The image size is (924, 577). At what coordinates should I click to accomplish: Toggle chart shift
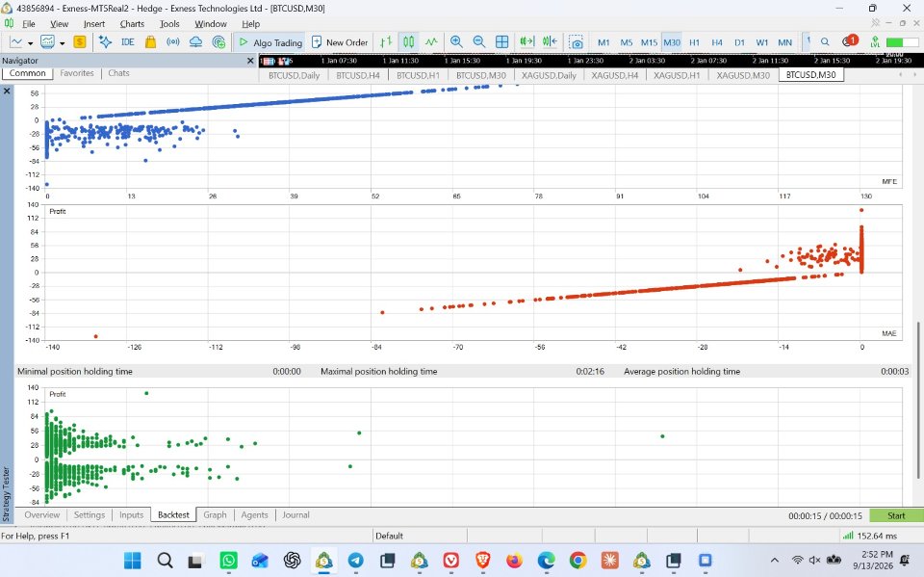[550, 41]
